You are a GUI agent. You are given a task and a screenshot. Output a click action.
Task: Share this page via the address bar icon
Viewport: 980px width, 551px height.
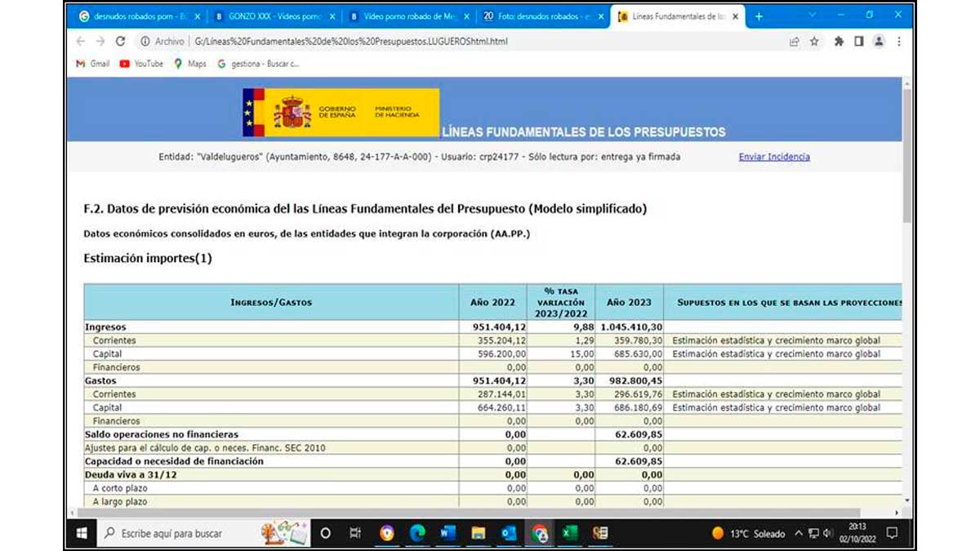(x=794, y=41)
